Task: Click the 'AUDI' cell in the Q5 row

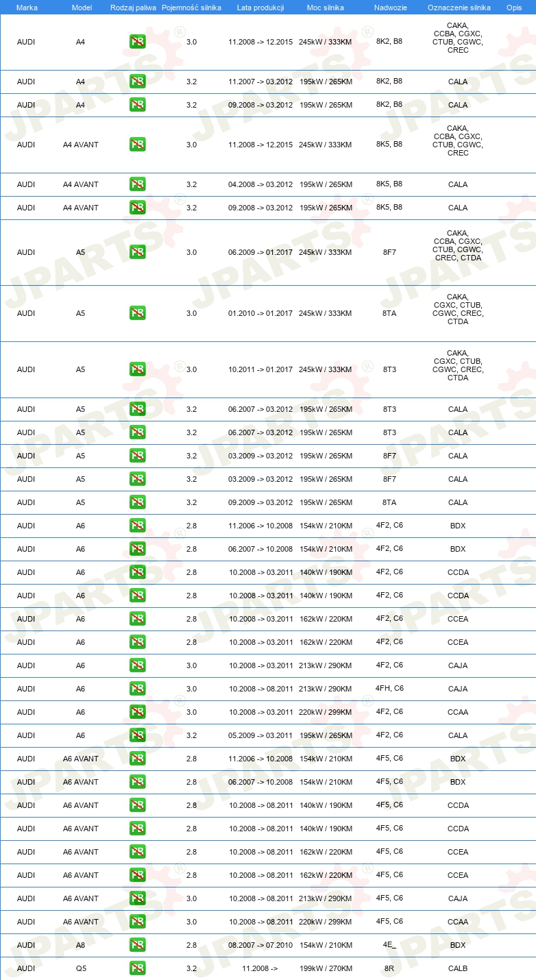Action: coord(26,968)
